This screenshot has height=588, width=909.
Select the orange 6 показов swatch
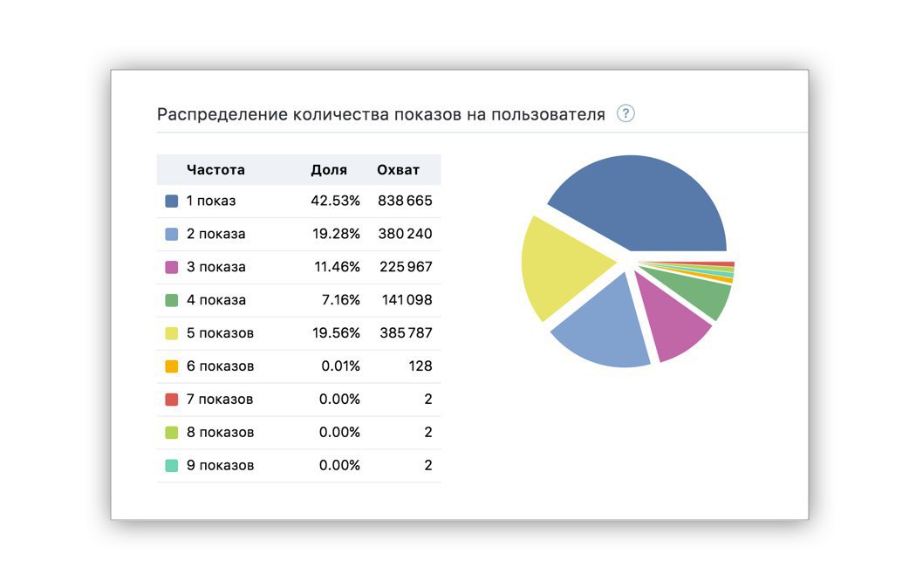tap(172, 366)
